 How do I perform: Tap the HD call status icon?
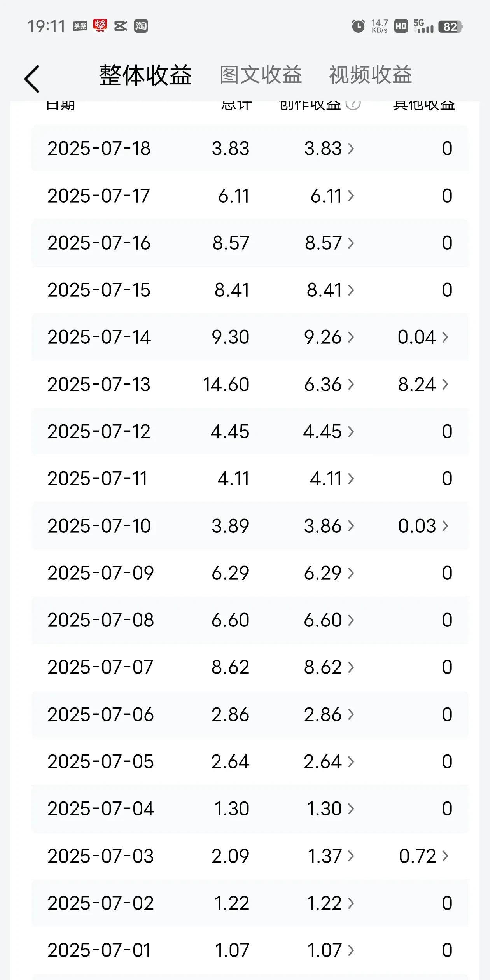tap(401, 26)
